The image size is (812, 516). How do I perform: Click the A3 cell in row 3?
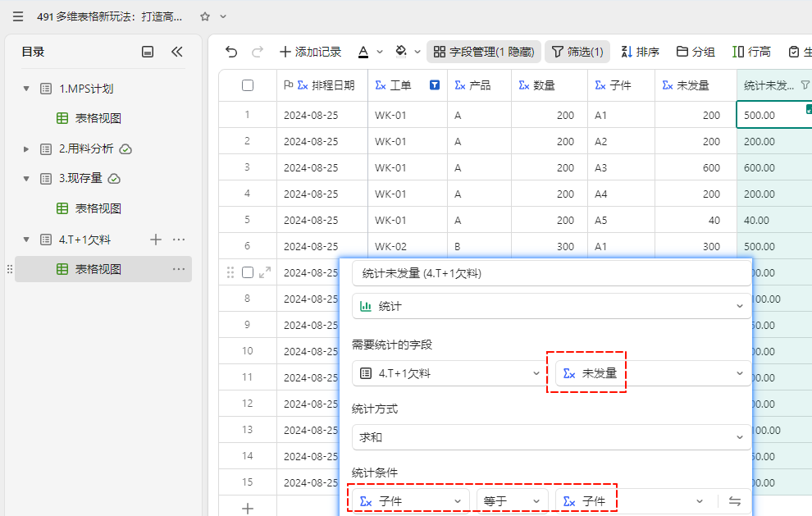[x=621, y=167]
